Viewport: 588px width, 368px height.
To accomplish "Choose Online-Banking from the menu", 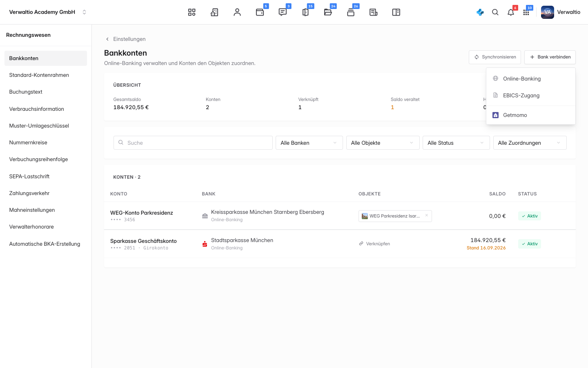I will 531,79.
